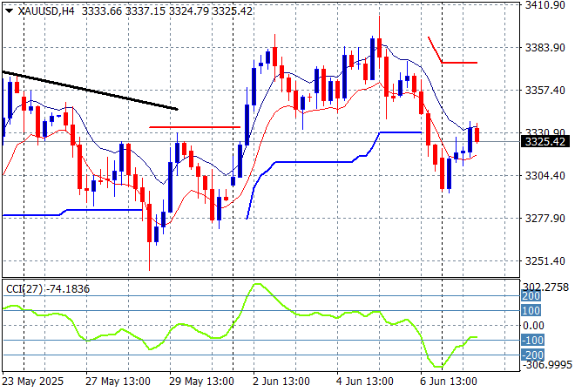Viewport: 575px width, 392px height.
Task: Click the 27 May 13:00 time label
Action: (x=118, y=382)
